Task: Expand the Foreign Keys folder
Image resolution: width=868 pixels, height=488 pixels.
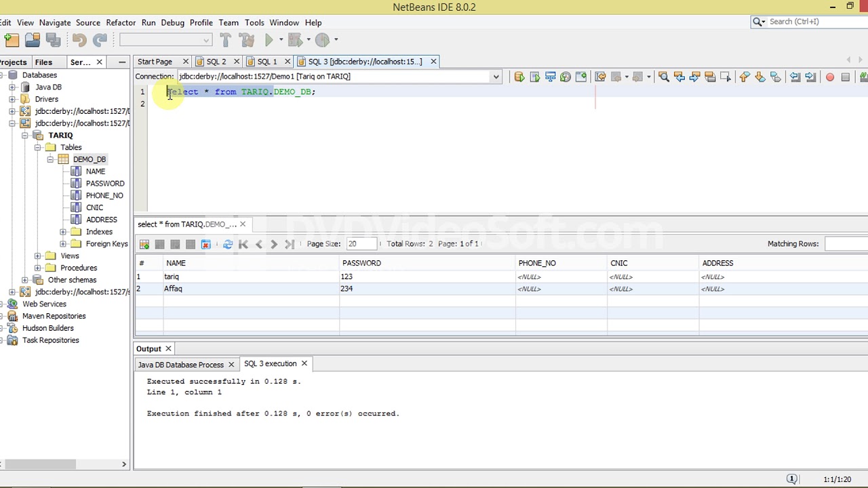Action: tap(63, 244)
